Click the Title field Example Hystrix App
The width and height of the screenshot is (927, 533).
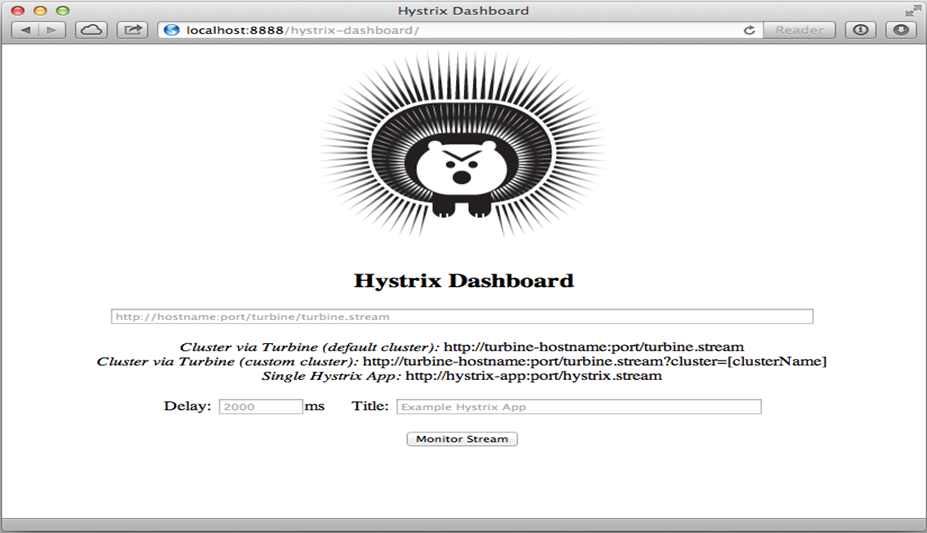579,407
